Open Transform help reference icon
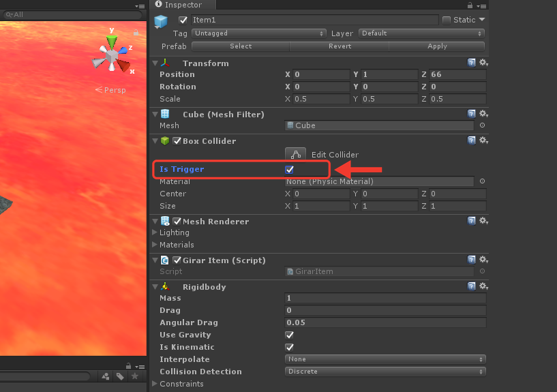The image size is (557, 392). click(471, 63)
